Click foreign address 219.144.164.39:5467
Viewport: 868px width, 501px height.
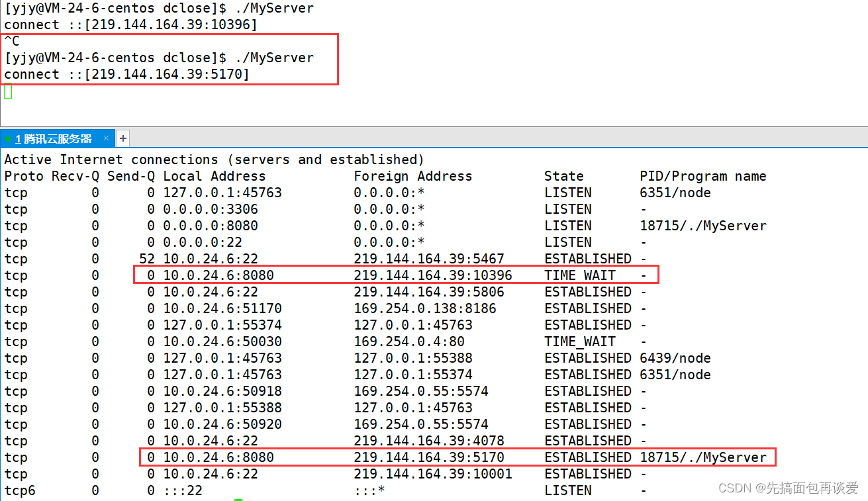tap(429, 259)
